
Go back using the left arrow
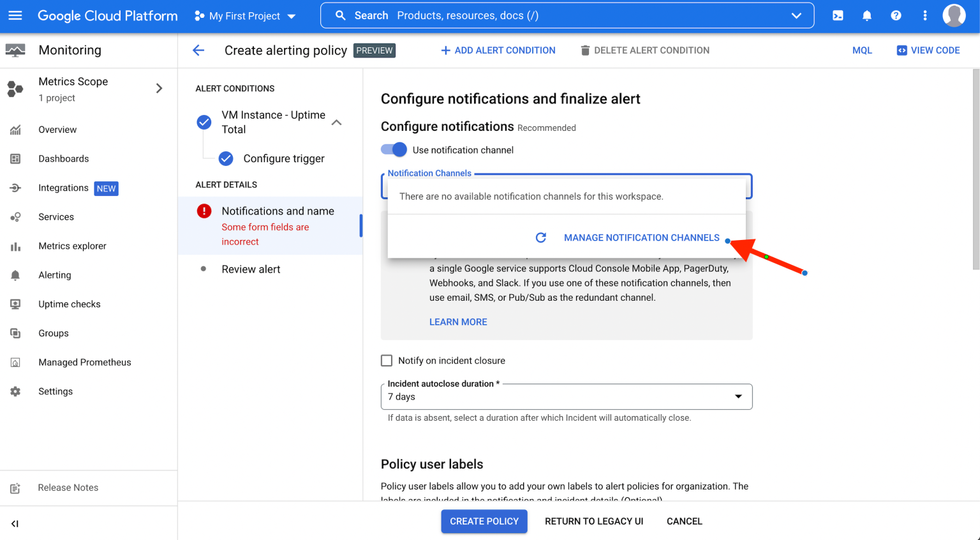[x=198, y=50]
